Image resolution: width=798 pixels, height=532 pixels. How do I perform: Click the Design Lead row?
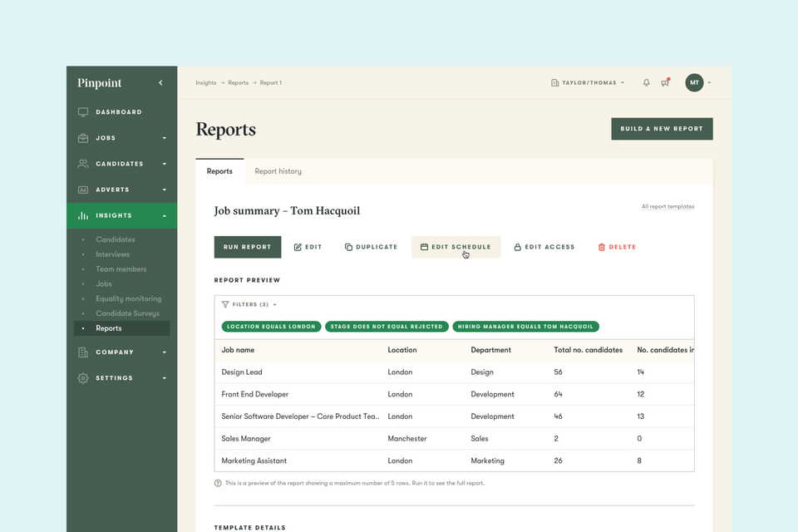[454, 372]
